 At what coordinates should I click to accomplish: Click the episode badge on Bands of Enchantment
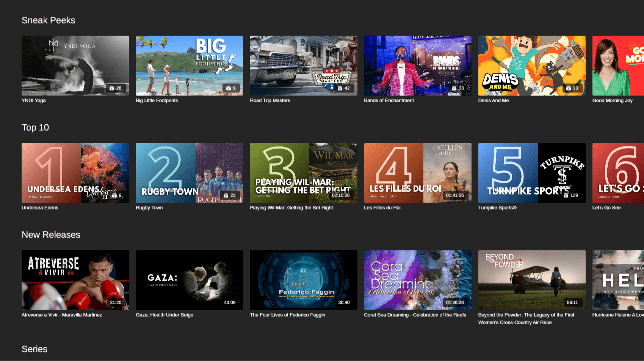[x=459, y=88]
